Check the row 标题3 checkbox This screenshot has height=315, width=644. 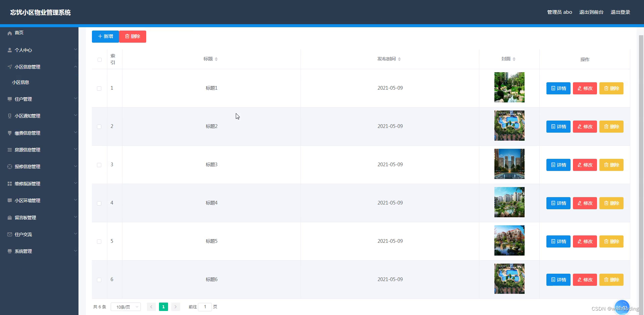[99, 165]
